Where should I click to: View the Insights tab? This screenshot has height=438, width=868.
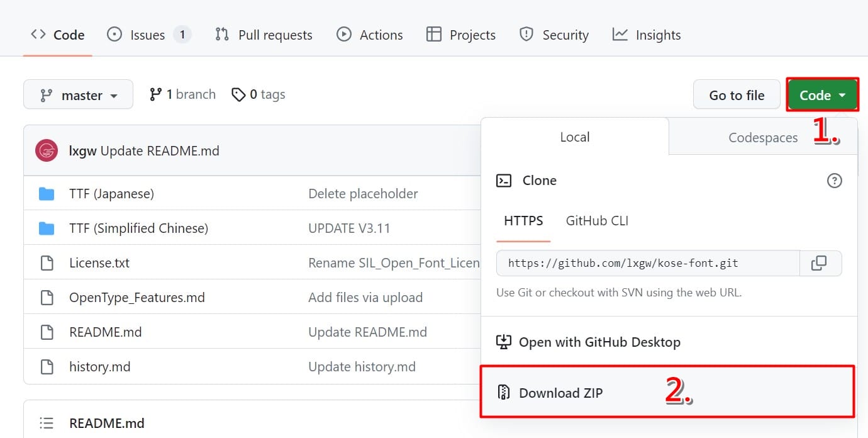coord(647,35)
